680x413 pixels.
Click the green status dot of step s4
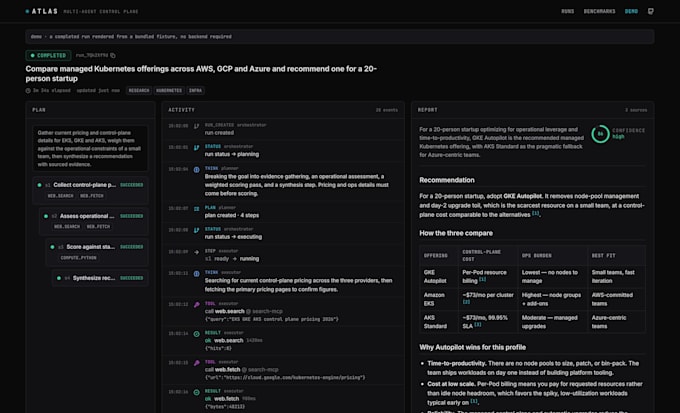[59, 278]
